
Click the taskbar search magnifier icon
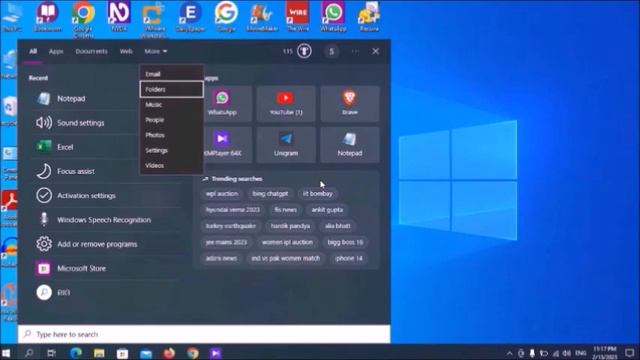click(x=29, y=353)
